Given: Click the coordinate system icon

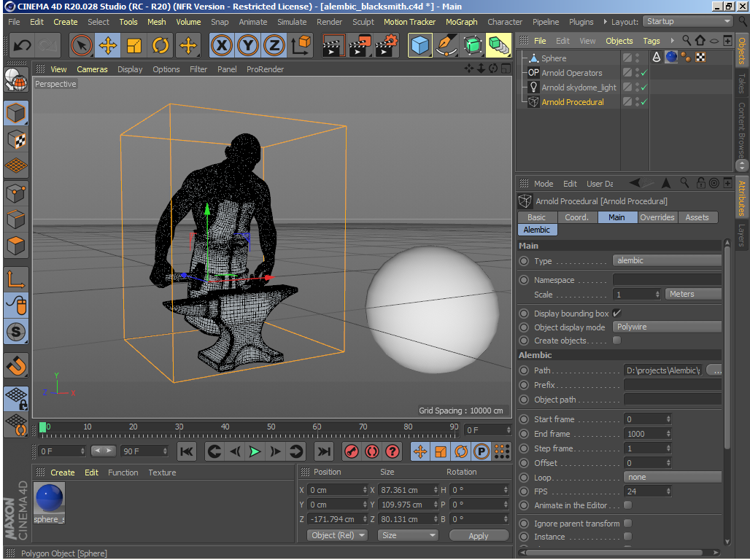Looking at the screenshot, I should pyautogui.click(x=301, y=46).
